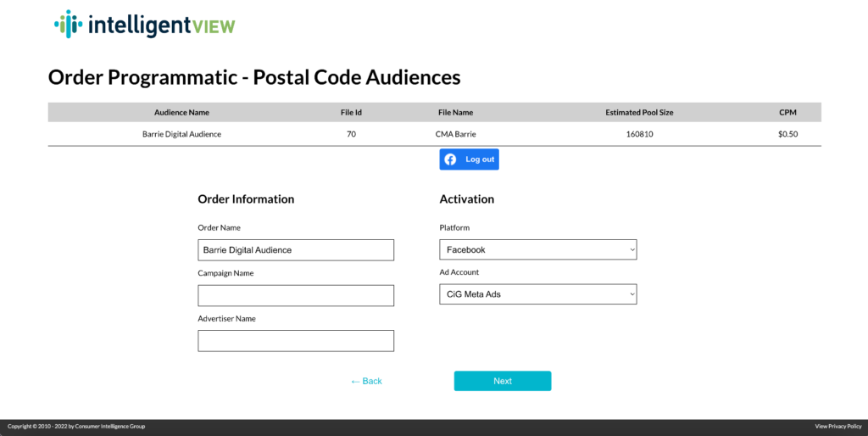Open the View Privacy Policy link
The width and height of the screenshot is (868, 436).
point(838,427)
